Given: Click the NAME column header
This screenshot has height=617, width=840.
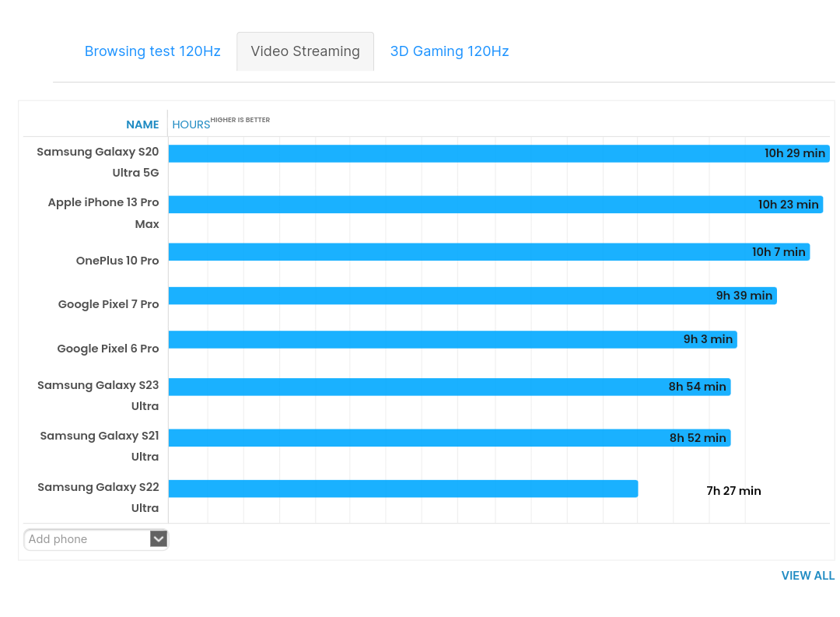Looking at the screenshot, I should tap(142, 124).
